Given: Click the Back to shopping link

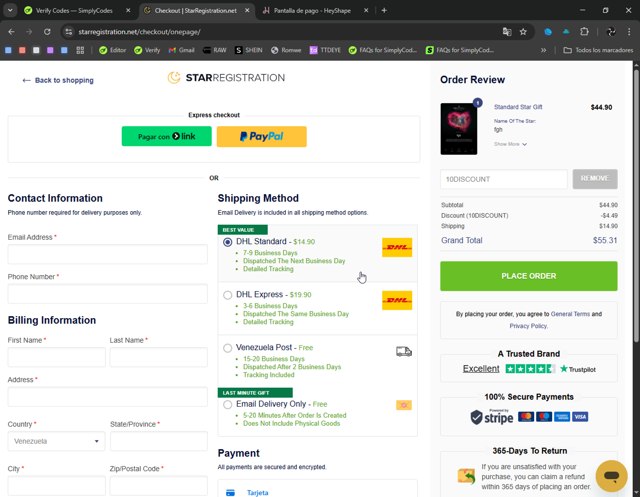Looking at the screenshot, I should tap(58, 80).
